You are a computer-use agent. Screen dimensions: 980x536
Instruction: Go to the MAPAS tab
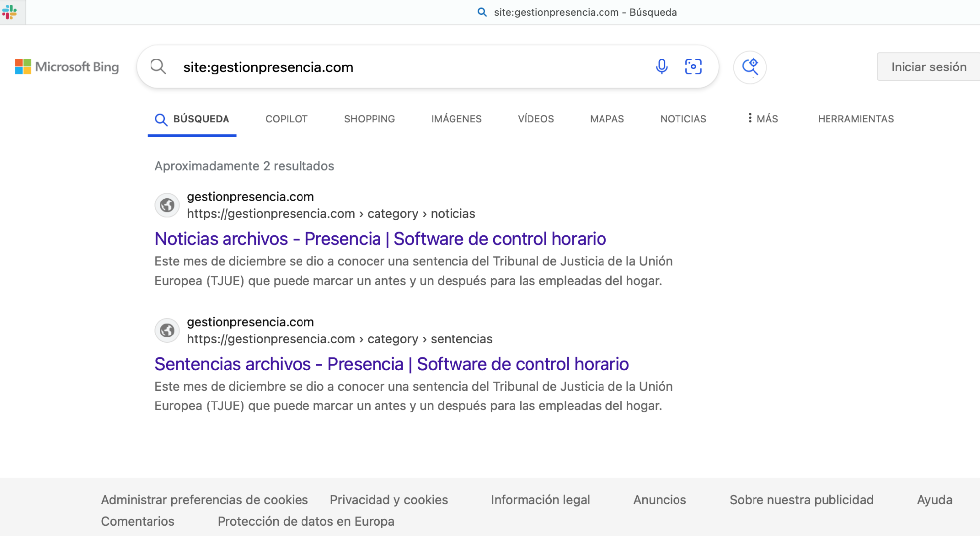pyautogui.click(x=607, y=119)
